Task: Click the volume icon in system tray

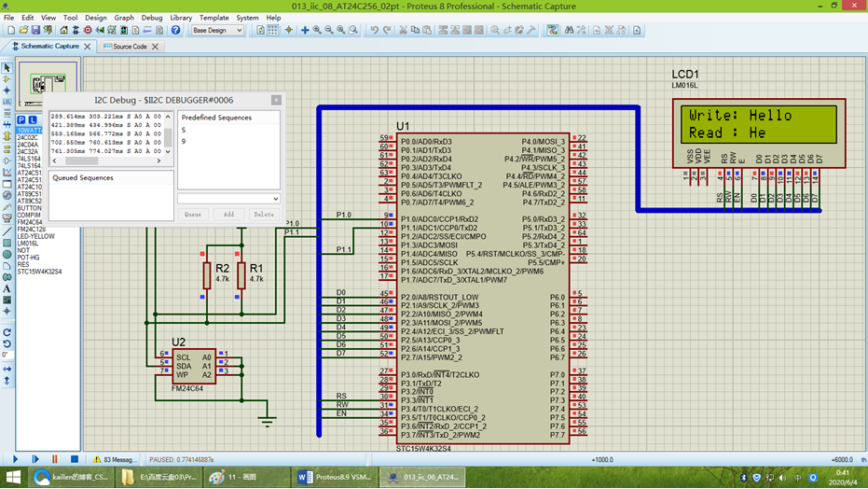Action: 783,478
